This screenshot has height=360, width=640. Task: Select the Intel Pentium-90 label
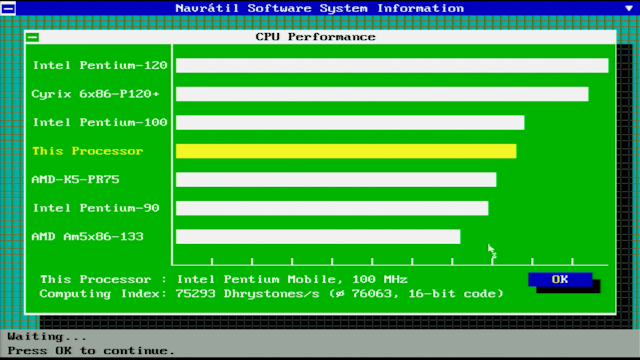click(96, 208)
